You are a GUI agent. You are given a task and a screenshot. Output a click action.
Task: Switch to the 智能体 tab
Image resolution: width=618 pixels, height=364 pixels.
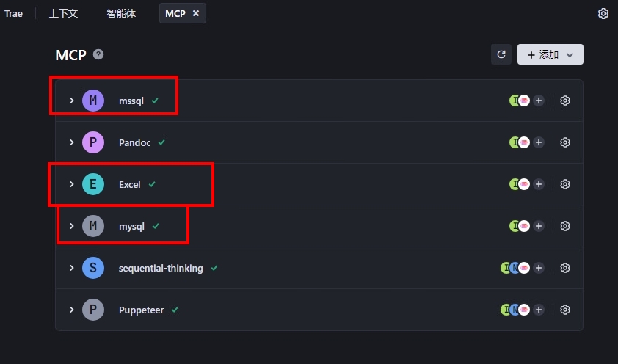pos(121,13)
